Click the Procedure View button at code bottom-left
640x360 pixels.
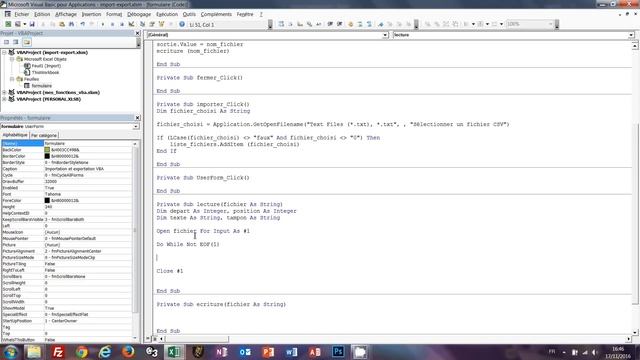148,339
